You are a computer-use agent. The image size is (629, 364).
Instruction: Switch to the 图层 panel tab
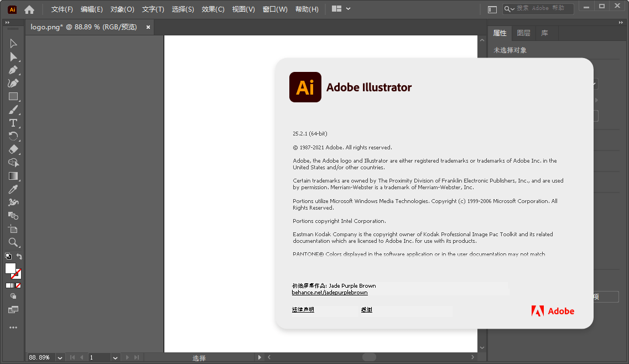[523, 33]
